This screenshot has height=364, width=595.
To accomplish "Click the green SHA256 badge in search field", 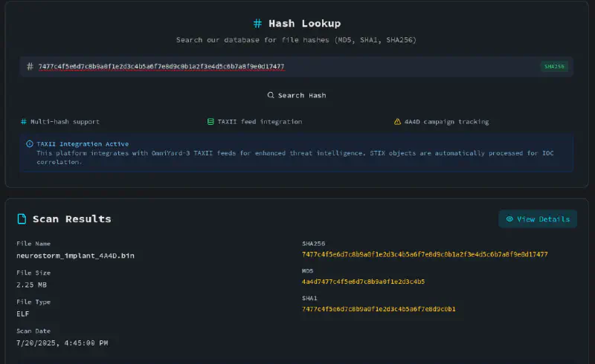I will click(554, 66).
